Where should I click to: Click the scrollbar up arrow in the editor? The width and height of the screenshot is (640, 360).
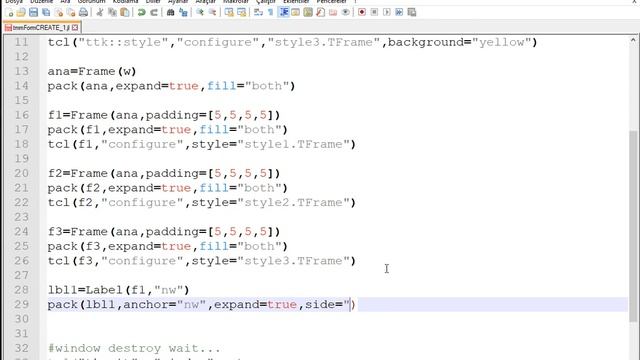coord(633,40)
